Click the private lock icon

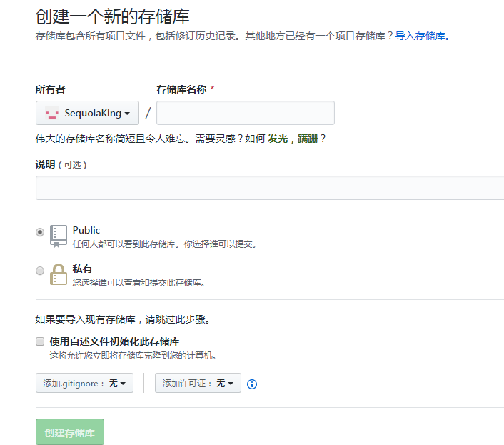click(59, 274)
